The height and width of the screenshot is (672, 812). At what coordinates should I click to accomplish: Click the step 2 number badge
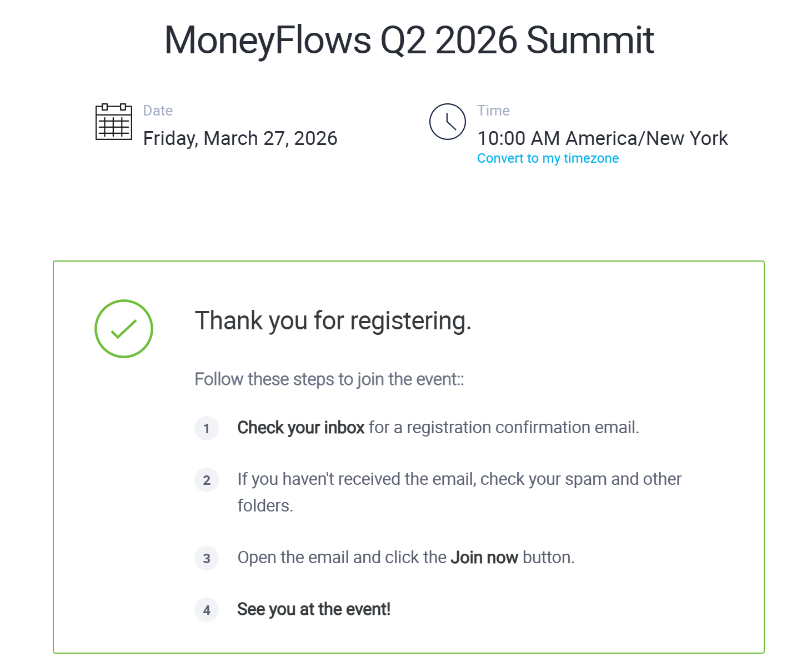click(207, 480)
